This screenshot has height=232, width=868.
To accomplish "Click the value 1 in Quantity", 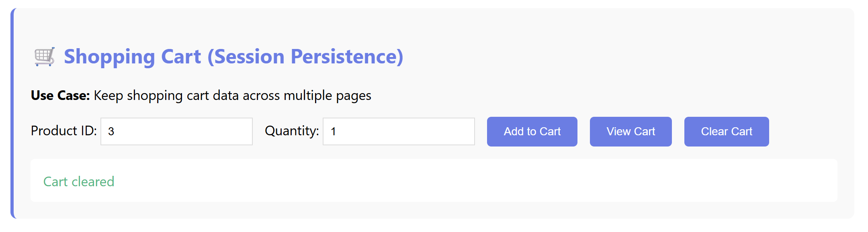I will [x=333, y=132].
